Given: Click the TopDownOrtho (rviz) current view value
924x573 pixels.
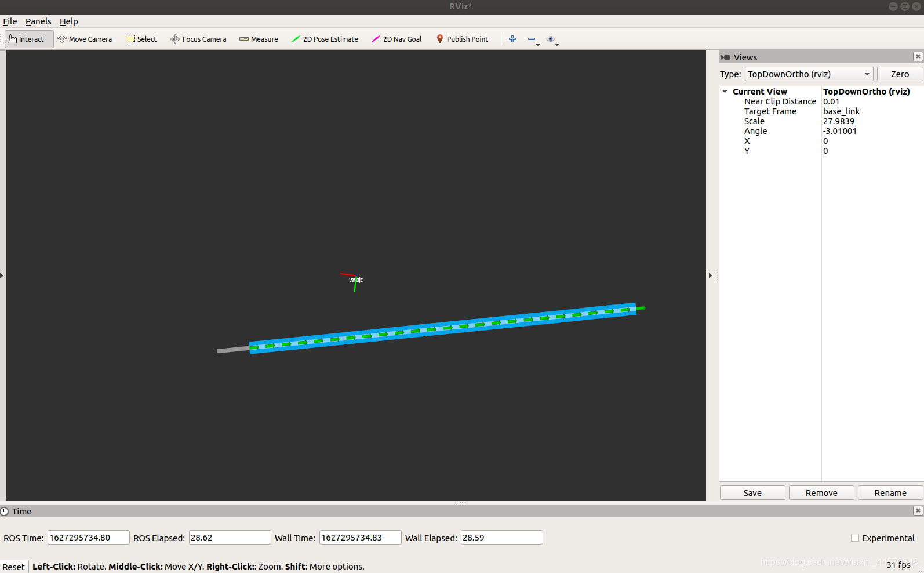Looking at the screenshot, I should [x=867, y=92].
